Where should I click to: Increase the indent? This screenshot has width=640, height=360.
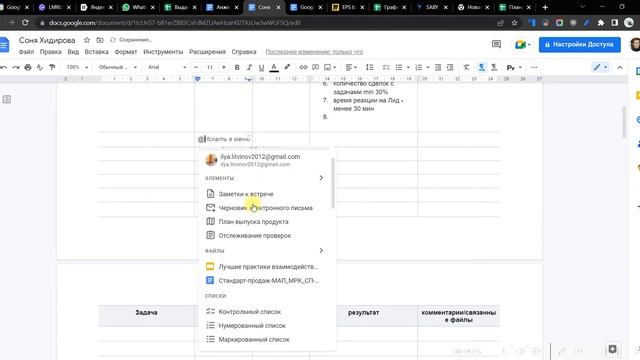click(450, 67)
